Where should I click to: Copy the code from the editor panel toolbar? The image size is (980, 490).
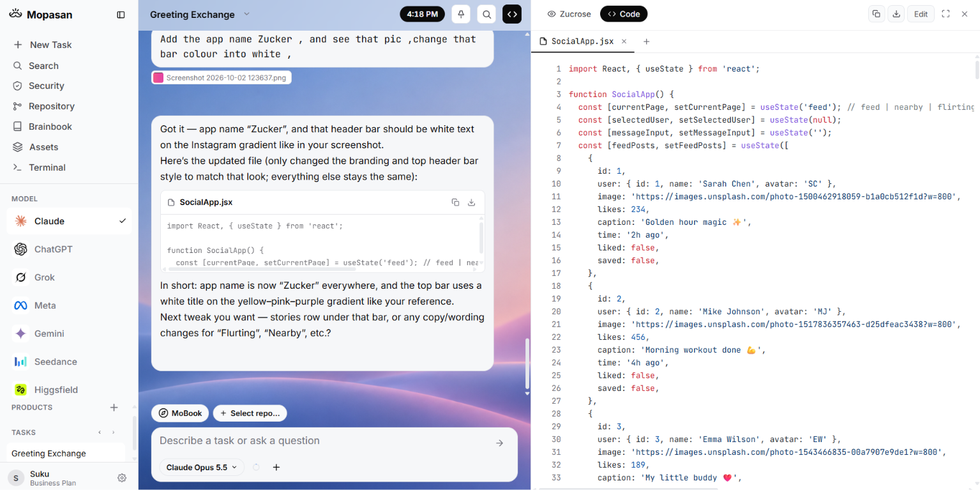[877, 14]
